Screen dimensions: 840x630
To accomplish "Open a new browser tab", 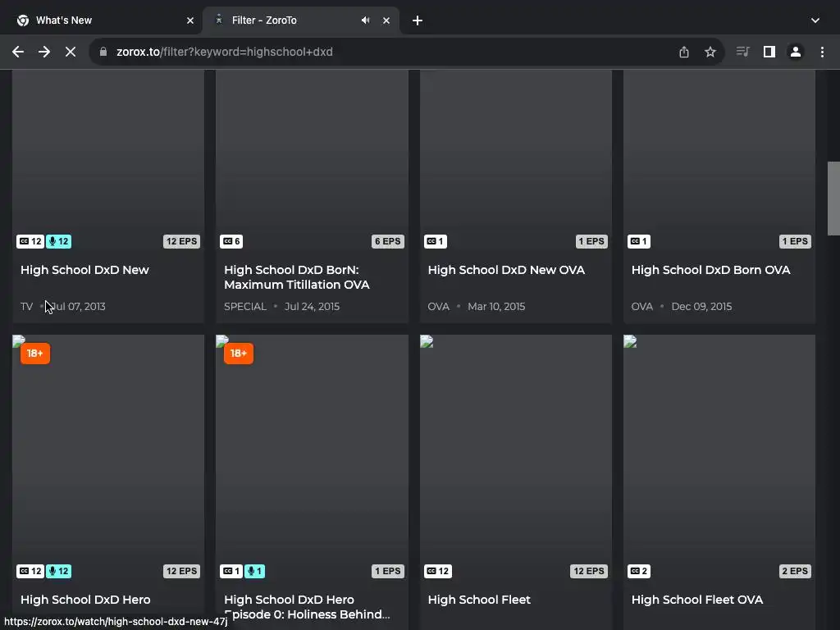I will click(418, 21).
